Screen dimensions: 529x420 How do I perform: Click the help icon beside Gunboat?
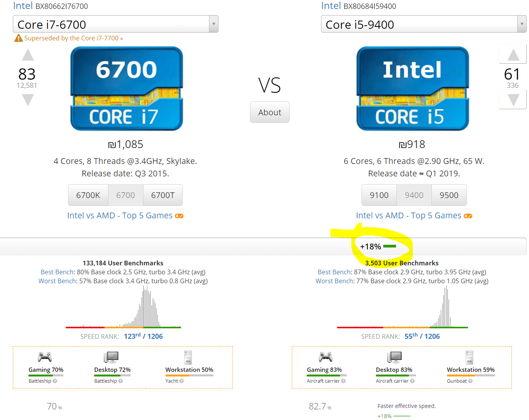click(470, 381)
